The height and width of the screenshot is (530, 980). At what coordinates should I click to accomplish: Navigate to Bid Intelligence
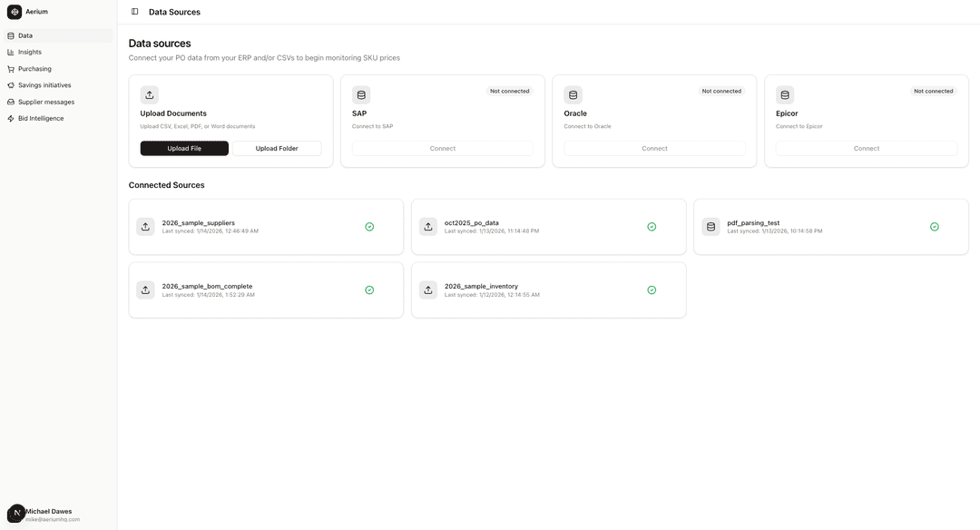[41, 118]
